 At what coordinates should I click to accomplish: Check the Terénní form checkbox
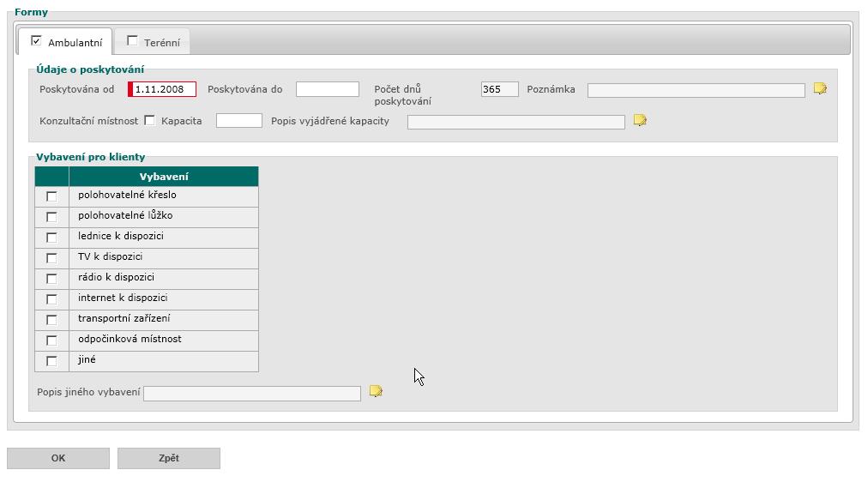(x=132, y=41)
